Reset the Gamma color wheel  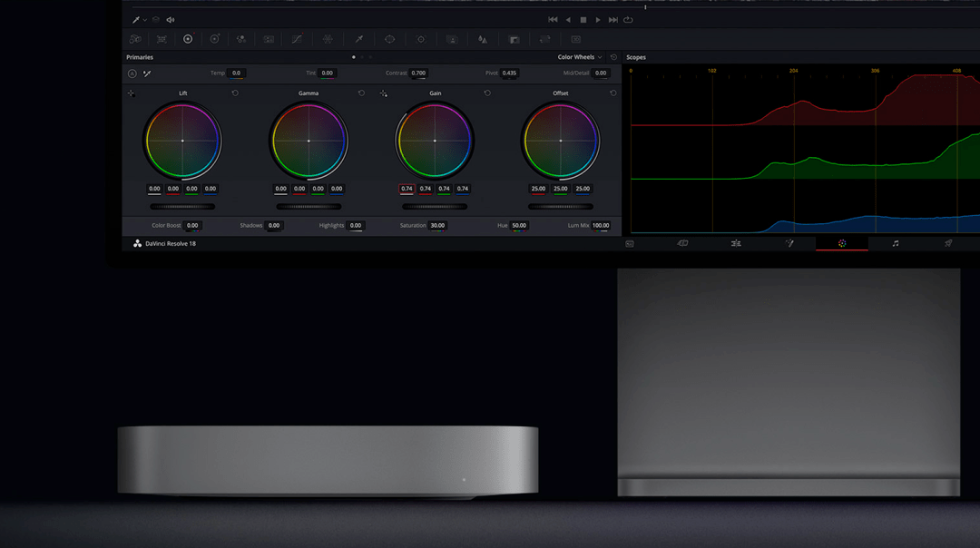pos(361,93)
